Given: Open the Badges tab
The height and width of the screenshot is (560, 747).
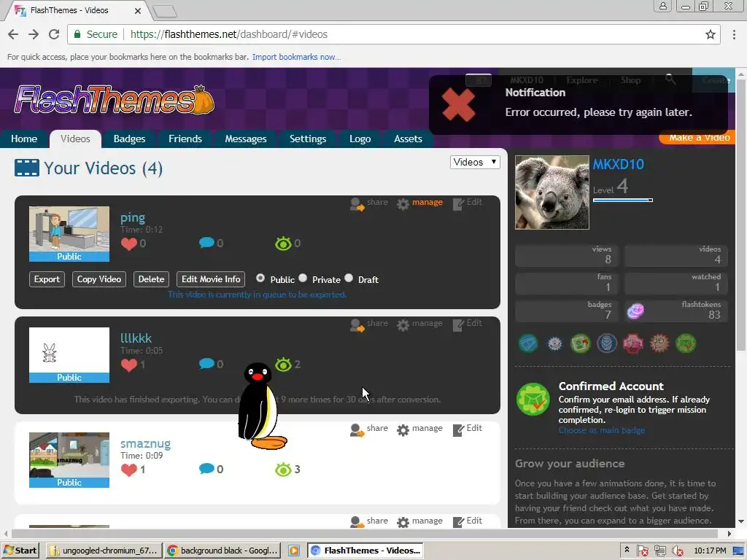Looking at the screenshot, I should pyautogui.click(x=129, y=139).
